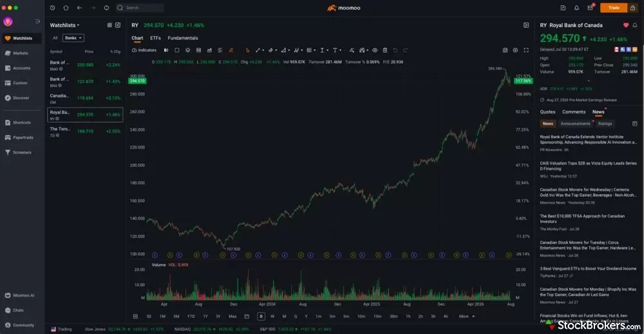Open the Custom sidebar item
Viewport: 644px width, 334px height.
pyautogui.click(x=16, y=83)
